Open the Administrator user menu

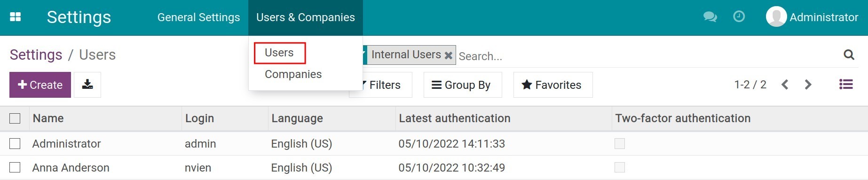point(812,17)
